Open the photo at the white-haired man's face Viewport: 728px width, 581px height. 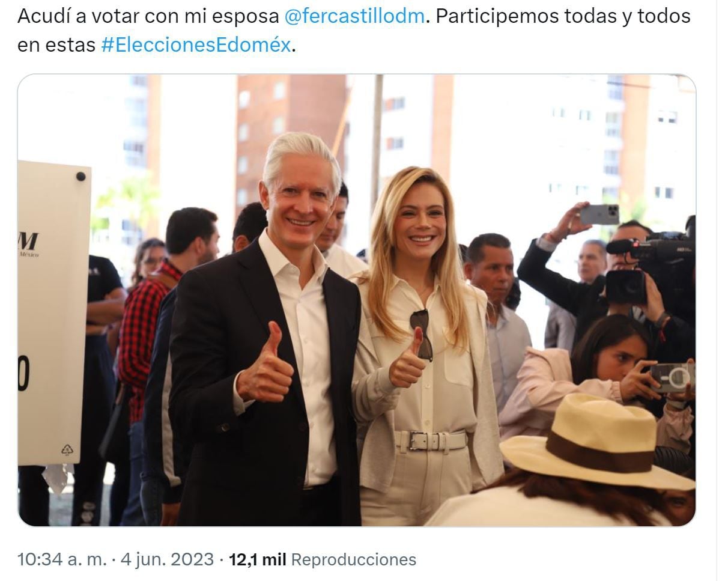pyautogui.click(x=300, y=192)
